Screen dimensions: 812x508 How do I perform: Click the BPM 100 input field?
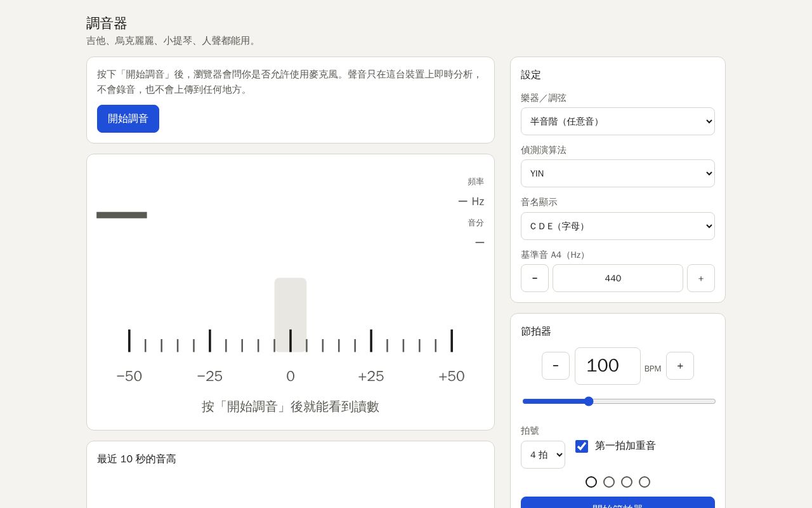(608, 366)
